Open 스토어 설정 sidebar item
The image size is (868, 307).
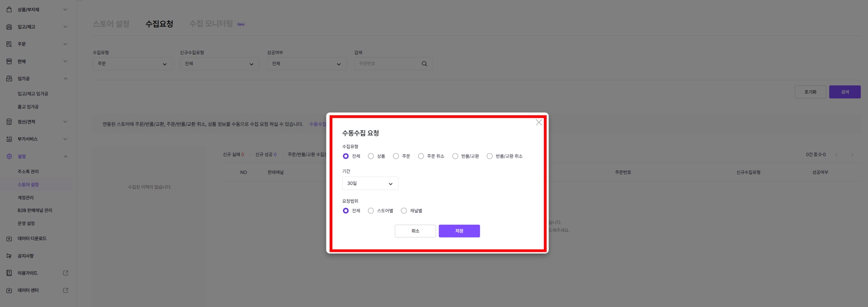tap(28, 185)
